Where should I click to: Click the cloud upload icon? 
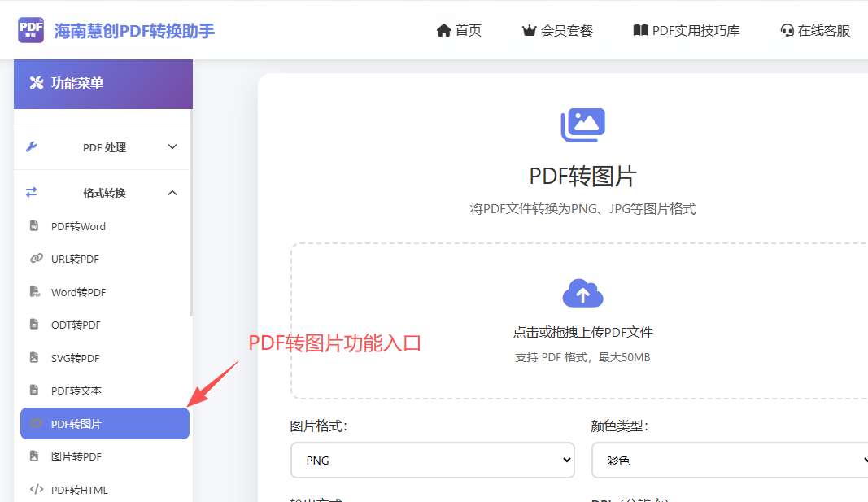click(583, 293)
